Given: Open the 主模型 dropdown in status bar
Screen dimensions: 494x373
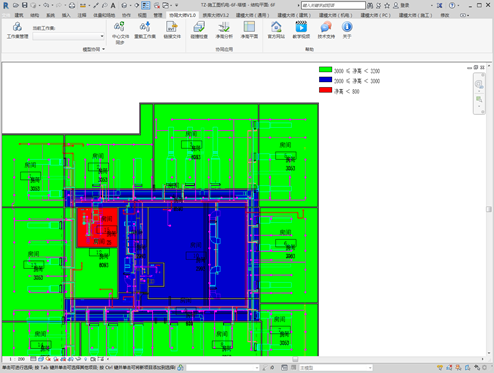Looking at the screenshot, I should [336, 368].
